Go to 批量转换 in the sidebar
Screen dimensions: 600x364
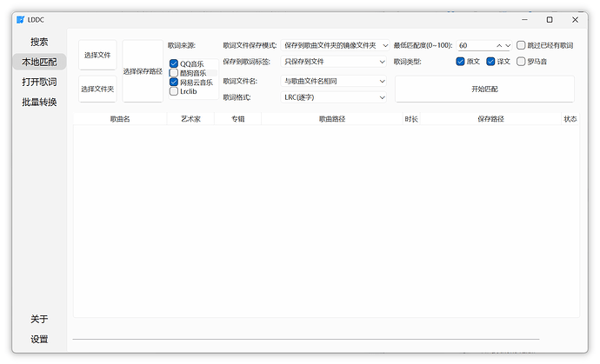point(39,103)
